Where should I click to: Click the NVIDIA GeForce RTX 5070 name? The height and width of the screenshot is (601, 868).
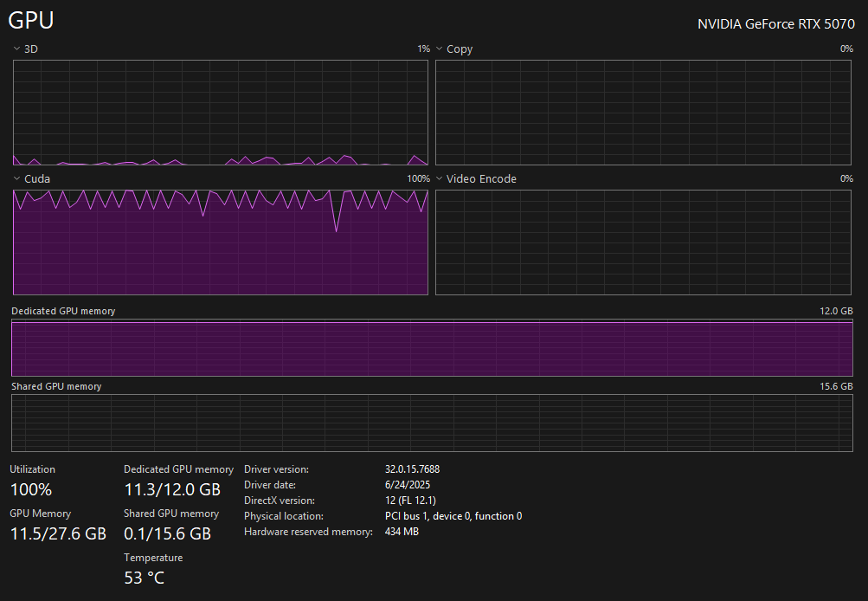775,24
